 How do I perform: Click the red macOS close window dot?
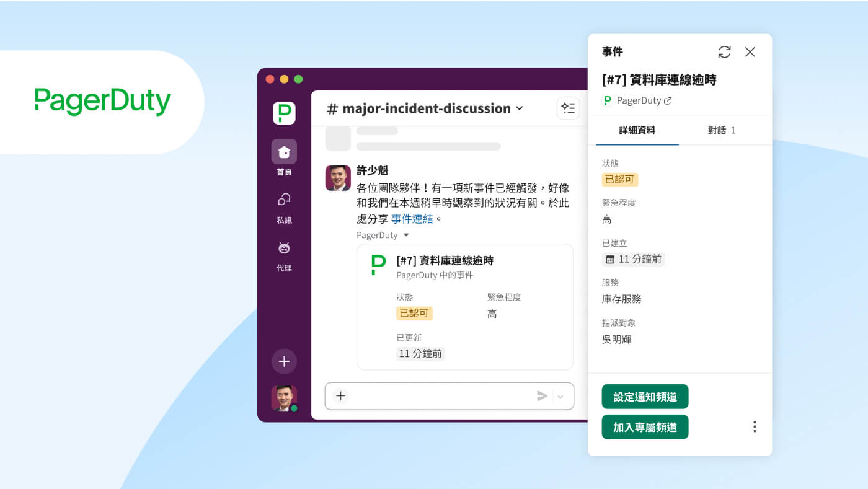coord(270,79)
